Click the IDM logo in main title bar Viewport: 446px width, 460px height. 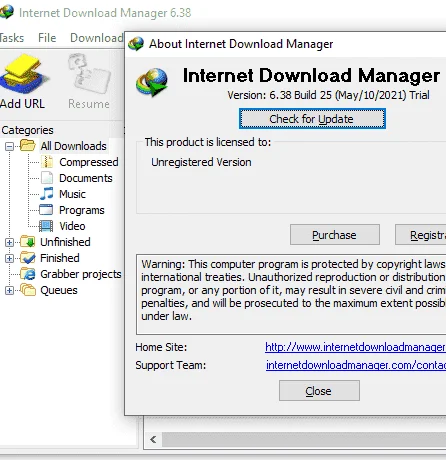coord(6,12)
